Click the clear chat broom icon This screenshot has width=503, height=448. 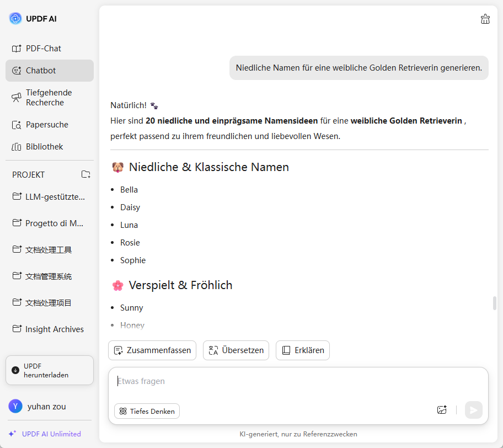[x=485, y=19]
